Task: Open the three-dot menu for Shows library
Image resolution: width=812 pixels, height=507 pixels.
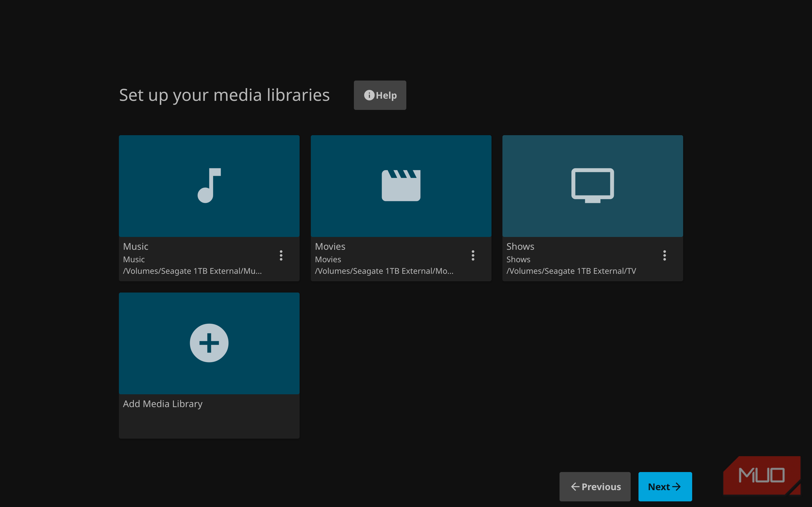Action: (x=664, y=255)
